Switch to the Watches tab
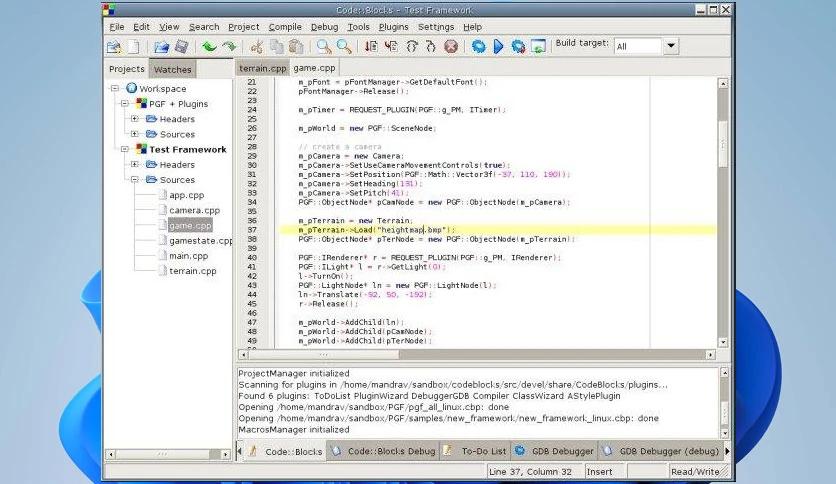 [173, 69]
